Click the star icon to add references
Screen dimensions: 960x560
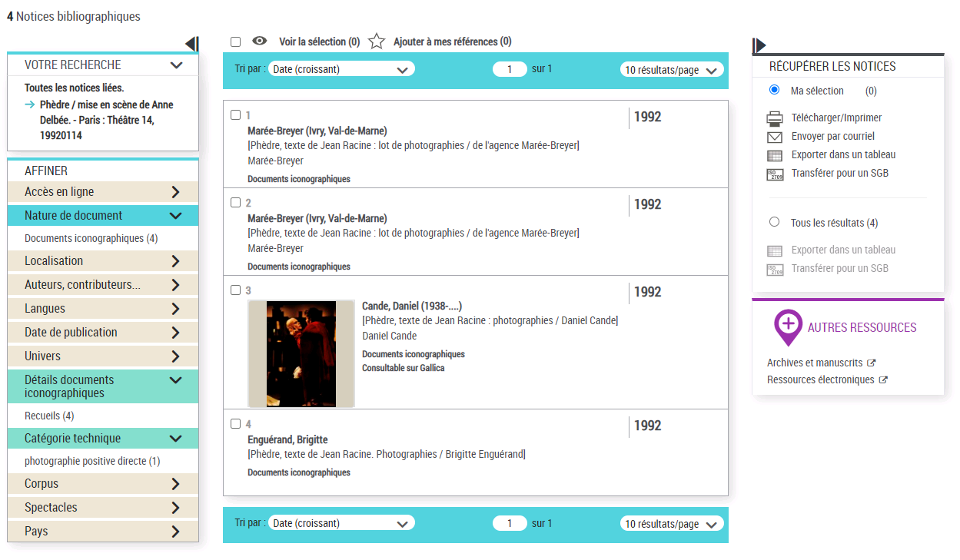(376, 41)
